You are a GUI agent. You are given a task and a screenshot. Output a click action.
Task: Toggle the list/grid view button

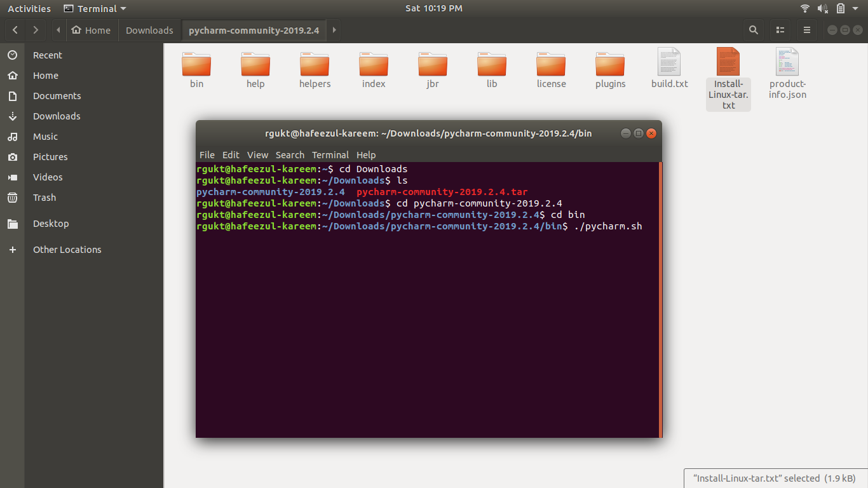point(780,30)
